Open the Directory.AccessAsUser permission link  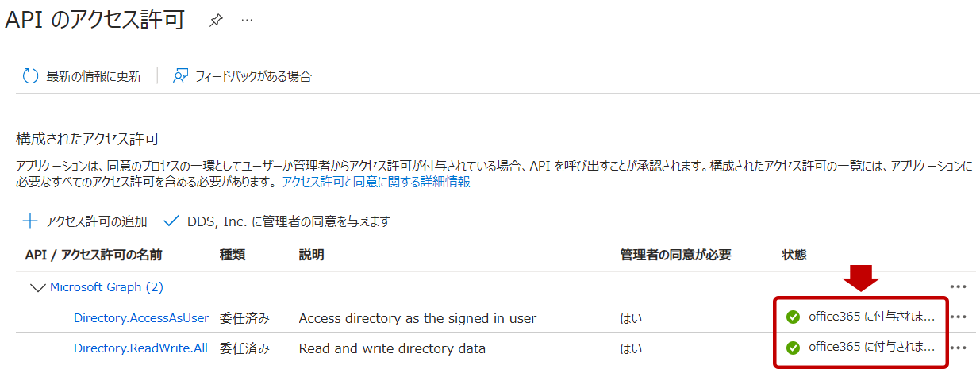coord(141,318)
